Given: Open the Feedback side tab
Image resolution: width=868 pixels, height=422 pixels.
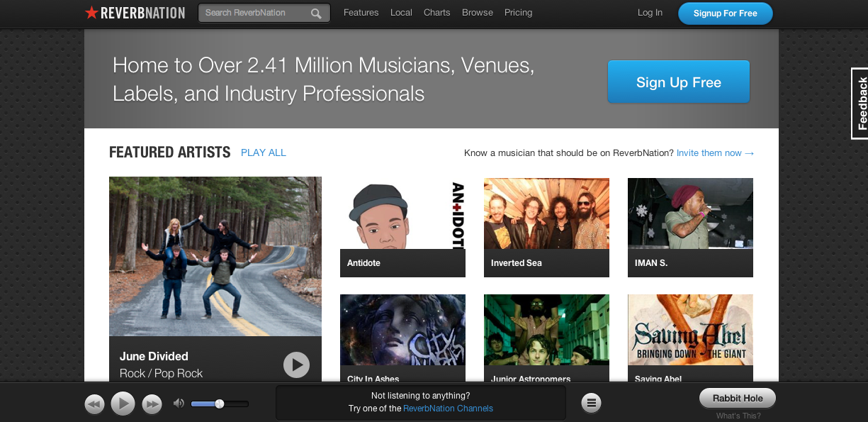Looking at the screenshot, I should (x=859, y=104).
